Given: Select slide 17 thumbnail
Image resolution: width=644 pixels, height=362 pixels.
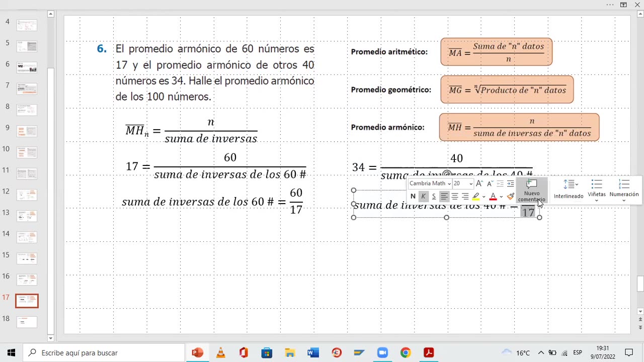Looking at the screenshot, I should 27,301.
